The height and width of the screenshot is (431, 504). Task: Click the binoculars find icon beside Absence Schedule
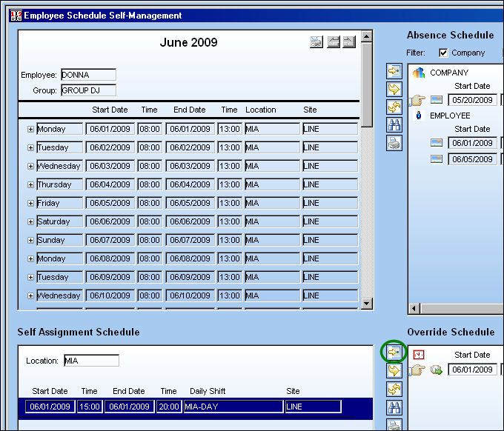coord(394,125)
